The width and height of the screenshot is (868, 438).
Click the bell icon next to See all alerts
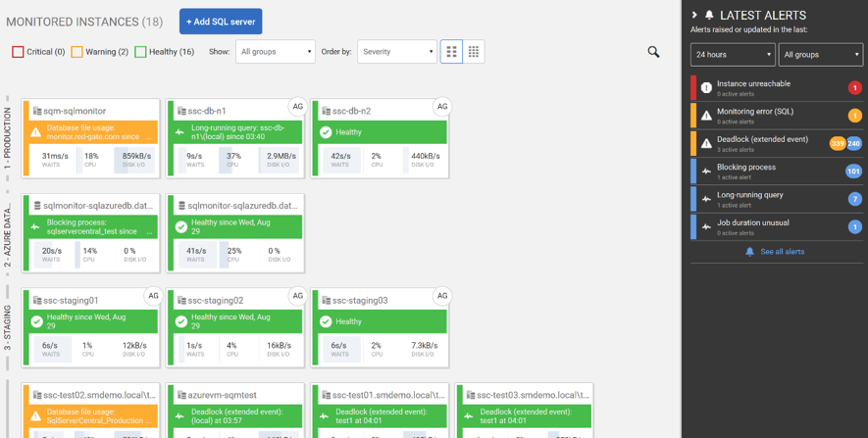[x=749, y=252]
